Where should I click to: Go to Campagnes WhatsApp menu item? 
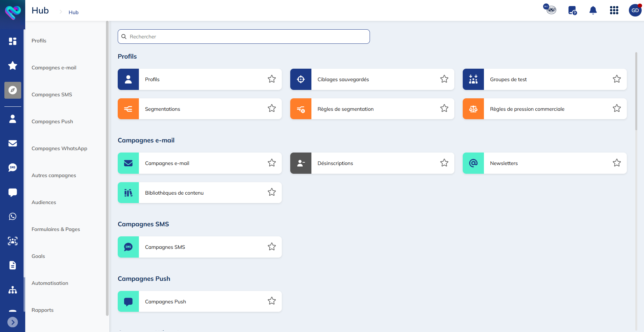[59, 148]
